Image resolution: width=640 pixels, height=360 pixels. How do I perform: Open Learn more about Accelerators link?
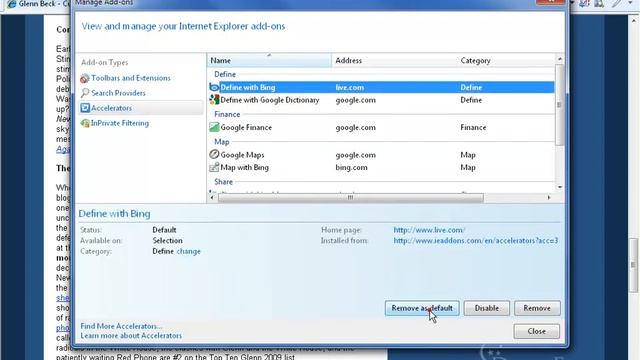[x=131, y=336]
